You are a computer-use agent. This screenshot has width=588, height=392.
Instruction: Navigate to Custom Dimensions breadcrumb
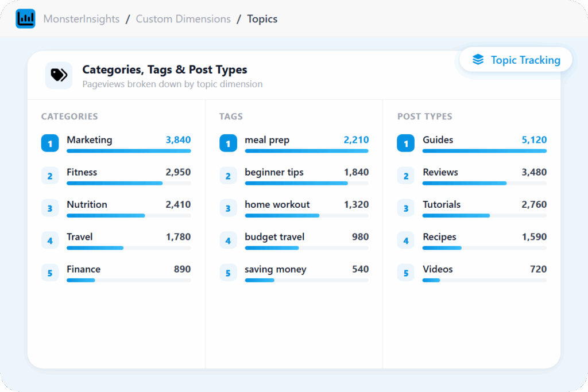coord(183,19)
